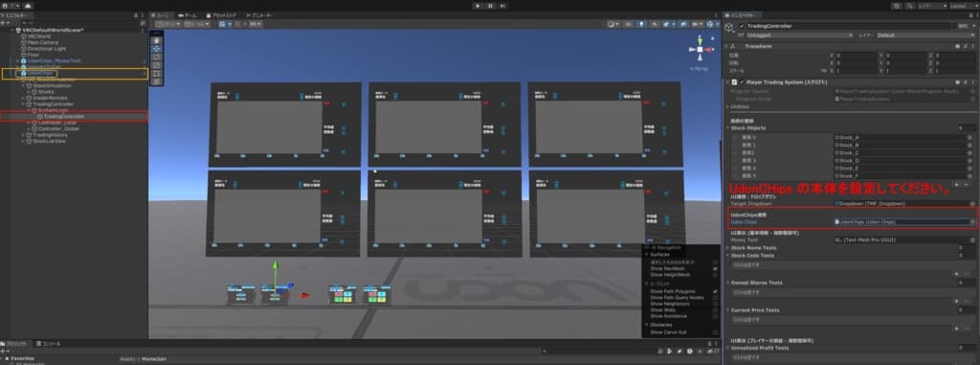Collapse the Owned Shares Texts foldout
The width and height of the screenshot is (980, 365).
(x=727, y=283)
